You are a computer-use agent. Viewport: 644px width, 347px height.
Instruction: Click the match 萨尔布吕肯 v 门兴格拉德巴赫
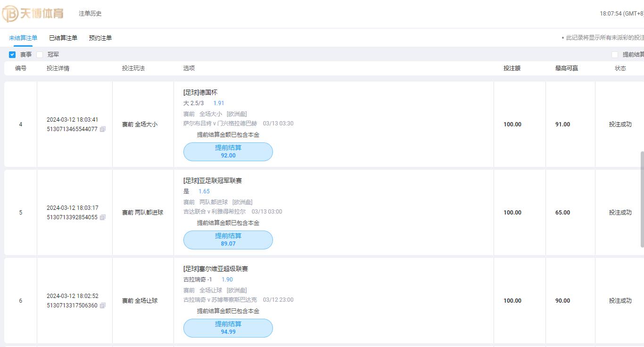click(x=220, y=124)
